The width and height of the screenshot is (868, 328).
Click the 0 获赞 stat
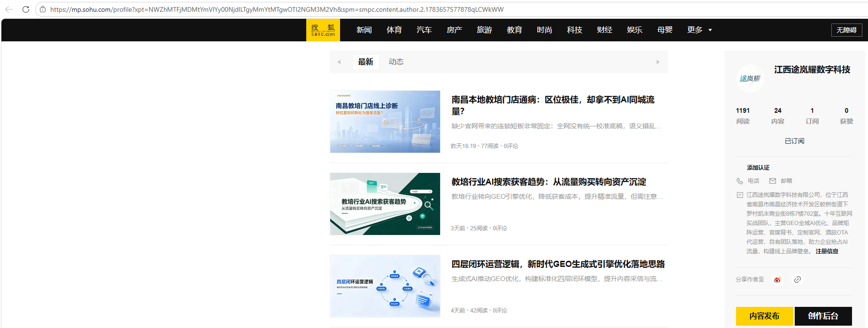pyautogui.click(x=846, y=116)
